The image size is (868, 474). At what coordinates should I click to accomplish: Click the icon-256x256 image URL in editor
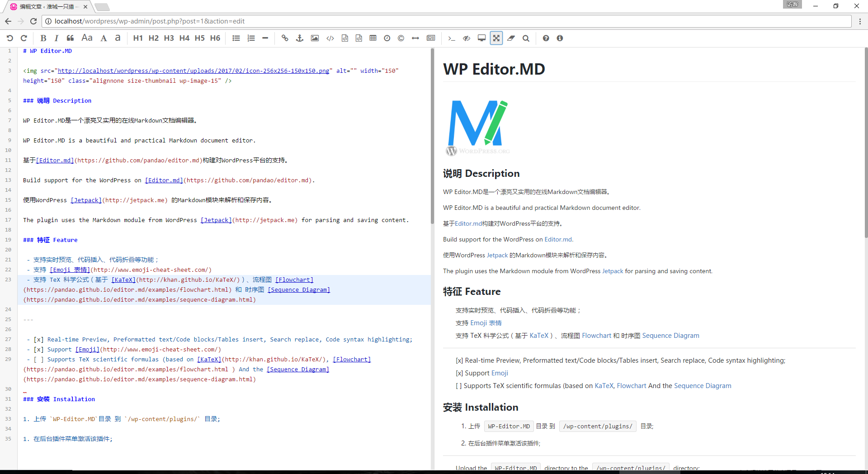[x=193, y=71]
